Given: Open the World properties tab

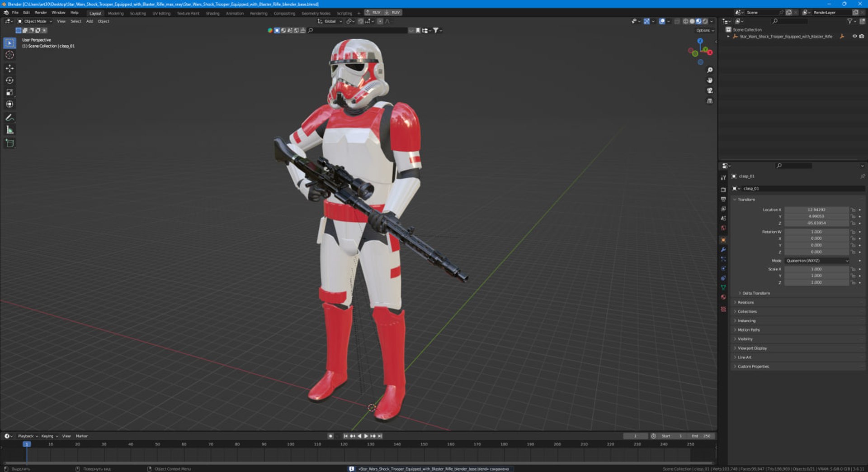Looking at the screenshot, I should (x=723, y=228).
